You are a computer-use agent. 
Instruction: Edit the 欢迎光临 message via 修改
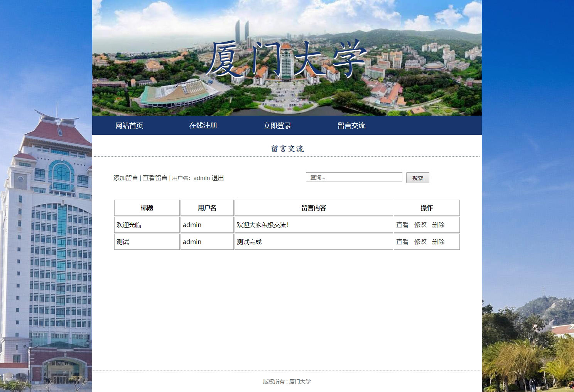pyautogui.click(x=420, y=225)
